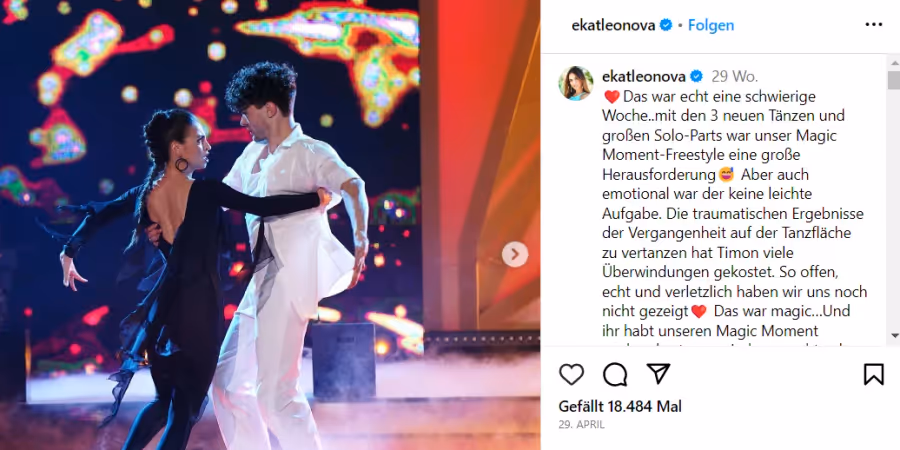Click the red heart emoji starting caption

tap(611, 97)
